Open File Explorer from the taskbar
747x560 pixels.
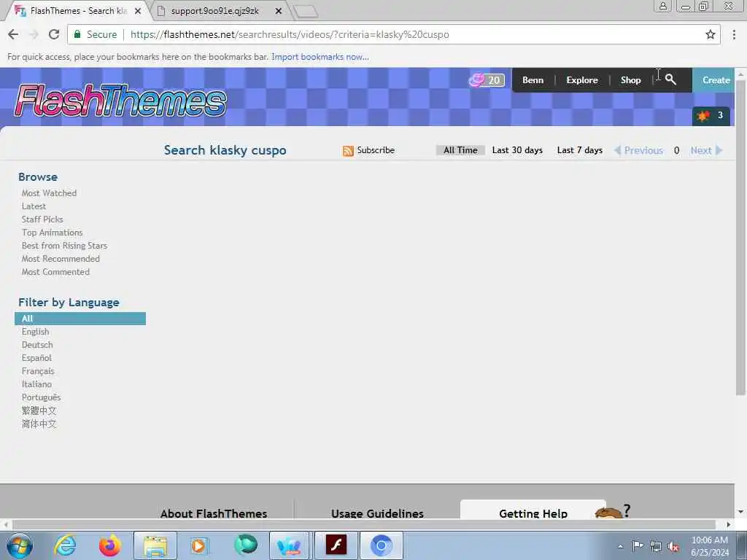(155, 545)
